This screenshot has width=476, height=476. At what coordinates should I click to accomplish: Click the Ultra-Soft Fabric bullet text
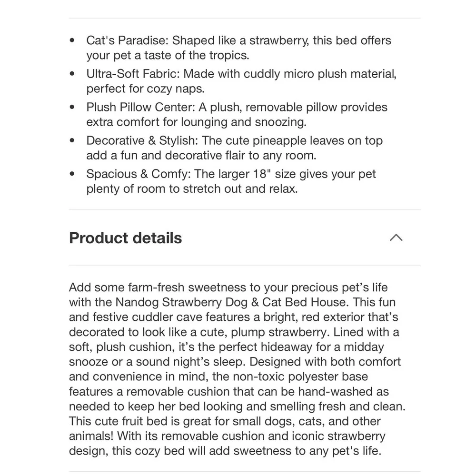point(241,81)
